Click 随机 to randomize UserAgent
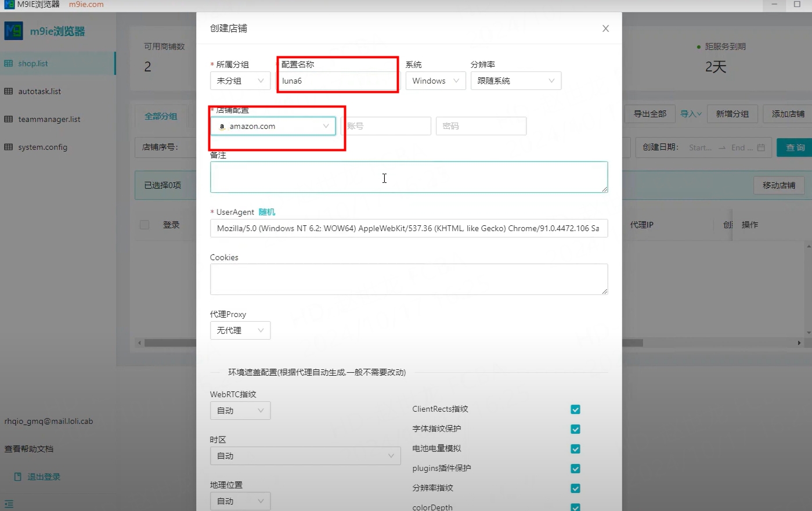Viewport: 812px width, 511px height. (x=266, y=212)
